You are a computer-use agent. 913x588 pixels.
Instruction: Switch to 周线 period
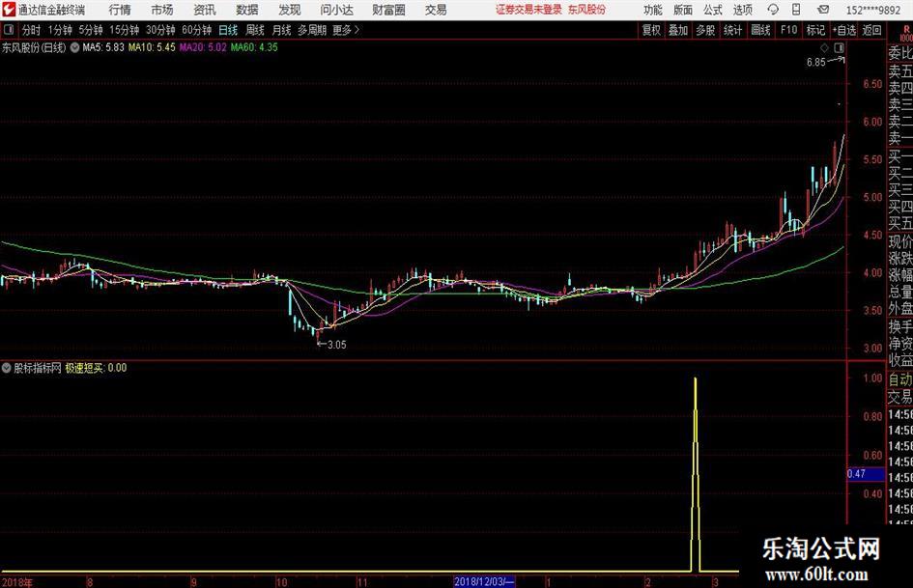point(255,30)
